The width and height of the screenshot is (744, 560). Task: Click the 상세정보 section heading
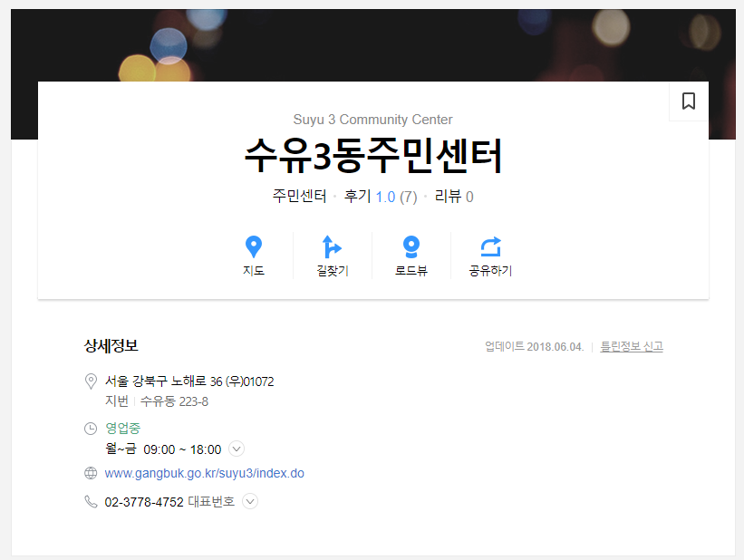(111, 345)
